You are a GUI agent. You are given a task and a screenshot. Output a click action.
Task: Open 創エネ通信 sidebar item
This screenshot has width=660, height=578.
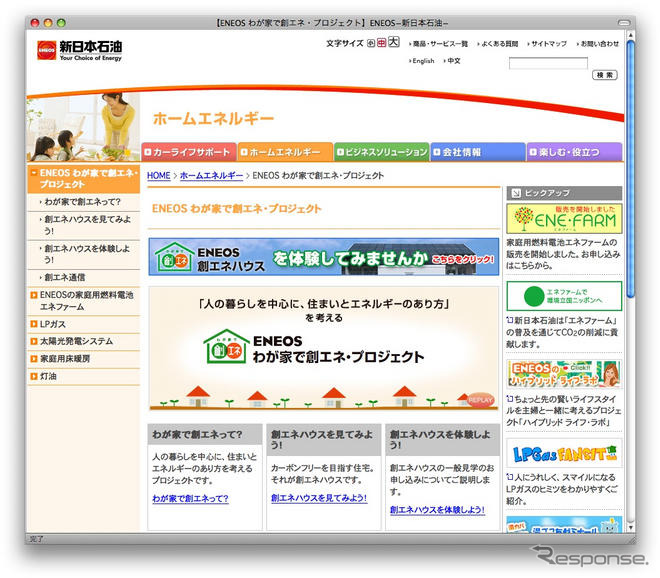coord(83,277)
